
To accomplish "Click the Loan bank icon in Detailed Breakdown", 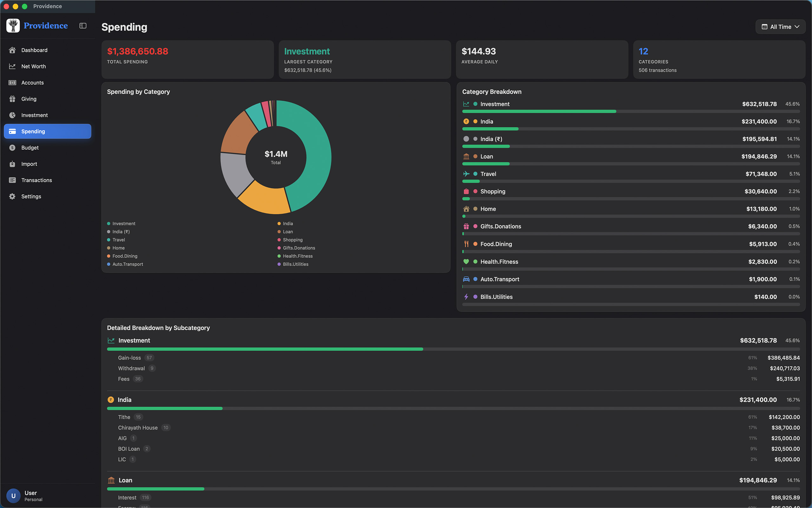I will (111, 480).
